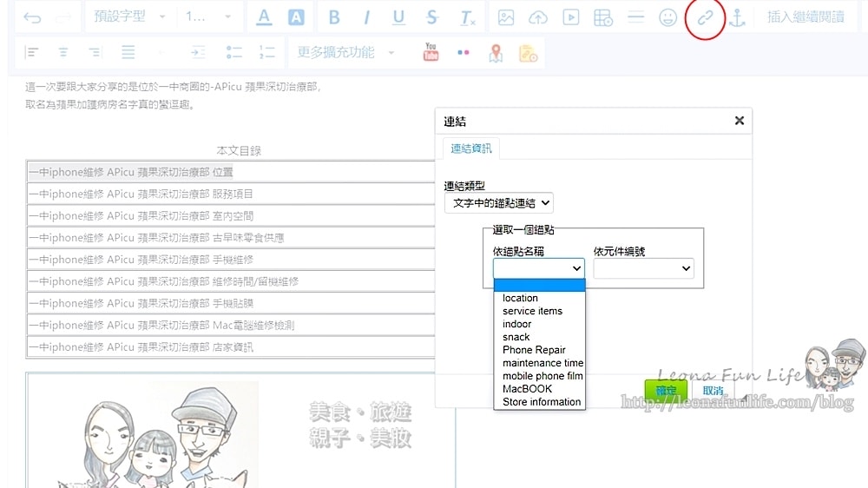Click the undo arrow icon
The width and height of the screenshot is (868, 488).
[x=32, y=18]
